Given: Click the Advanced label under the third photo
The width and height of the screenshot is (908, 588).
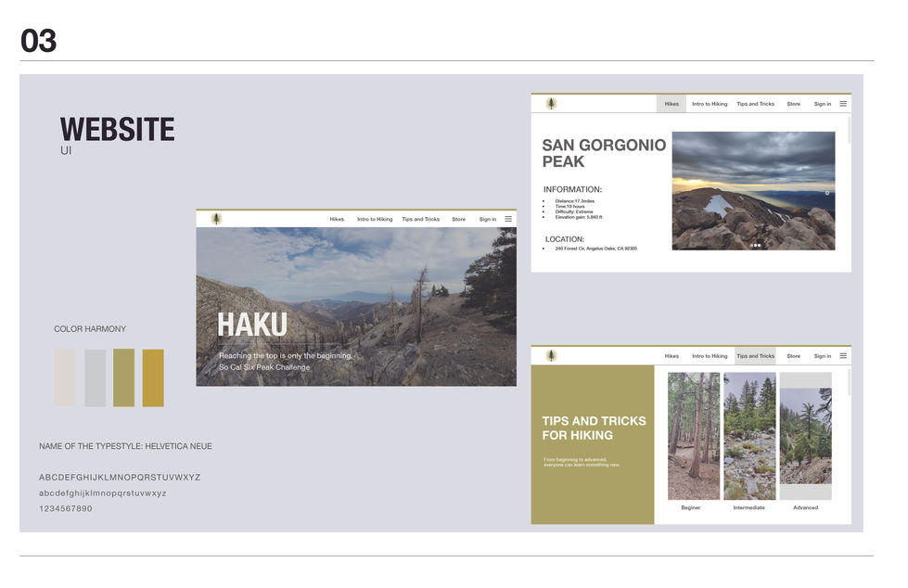Looking at the screenshot, I should coord(805,507).
